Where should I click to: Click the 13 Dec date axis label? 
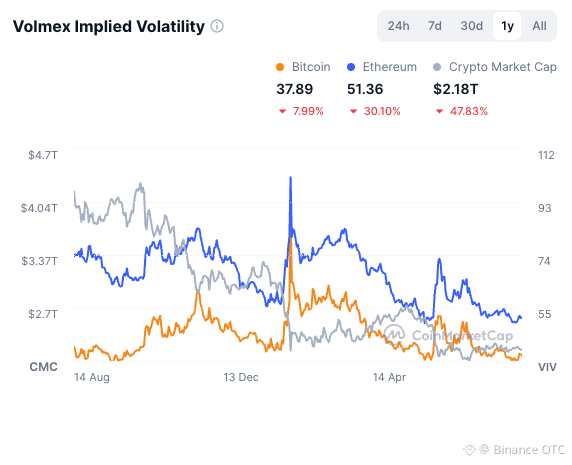(x=241, y=377)
